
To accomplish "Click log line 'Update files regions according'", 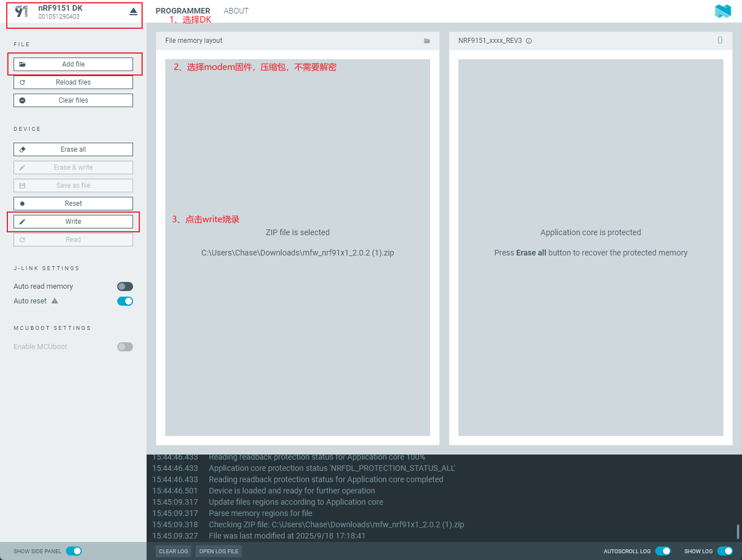I will (296, 502).
